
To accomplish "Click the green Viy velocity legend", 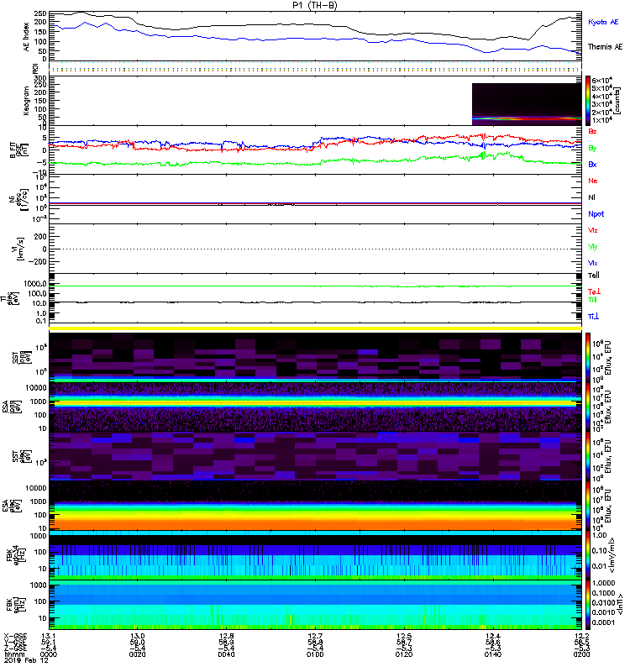I will pos(593,247).
